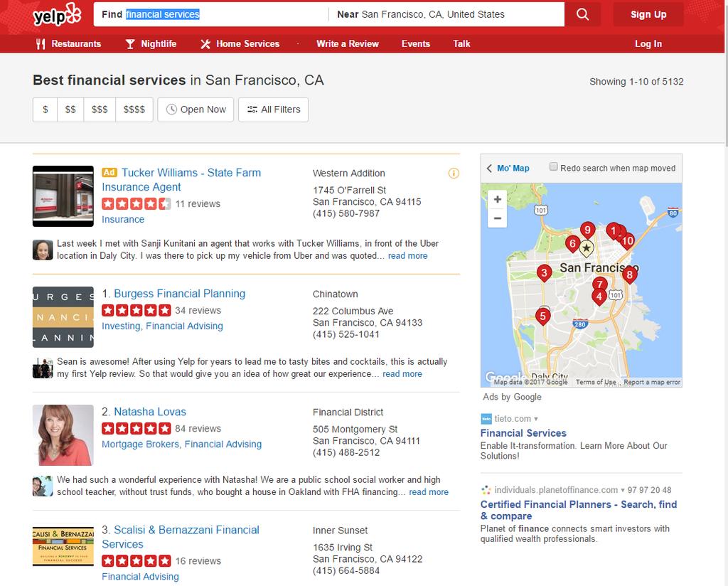Click the 84 reviews star rating

click(136, 428)
